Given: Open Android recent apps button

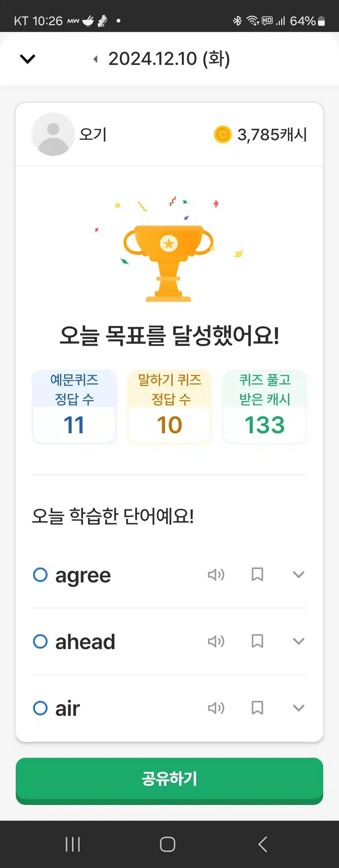Looking at the screenshot, I should (73, 844).
